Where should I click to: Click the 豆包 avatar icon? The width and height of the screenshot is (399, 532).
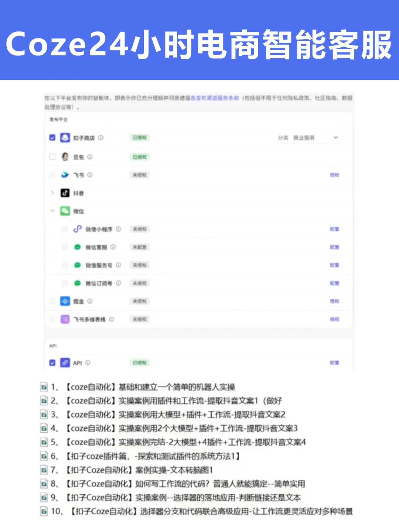point(65,157)
